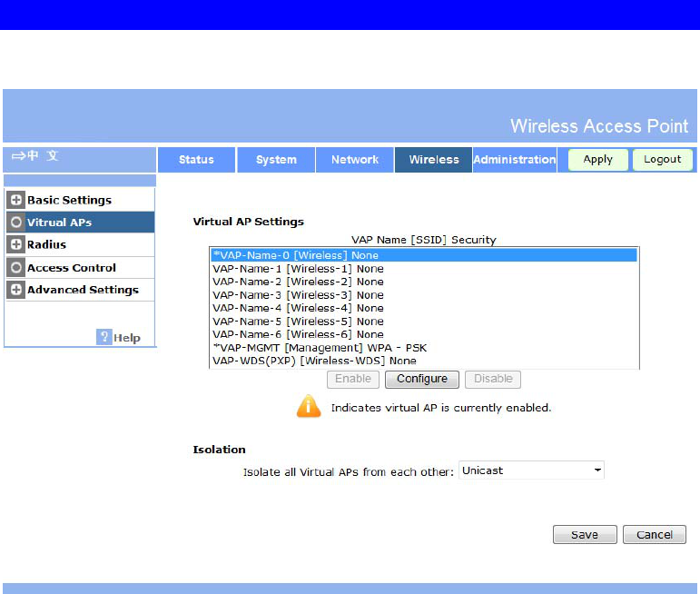Click the Cancel button
700x594 pixels.
click(x=655, y=535)
